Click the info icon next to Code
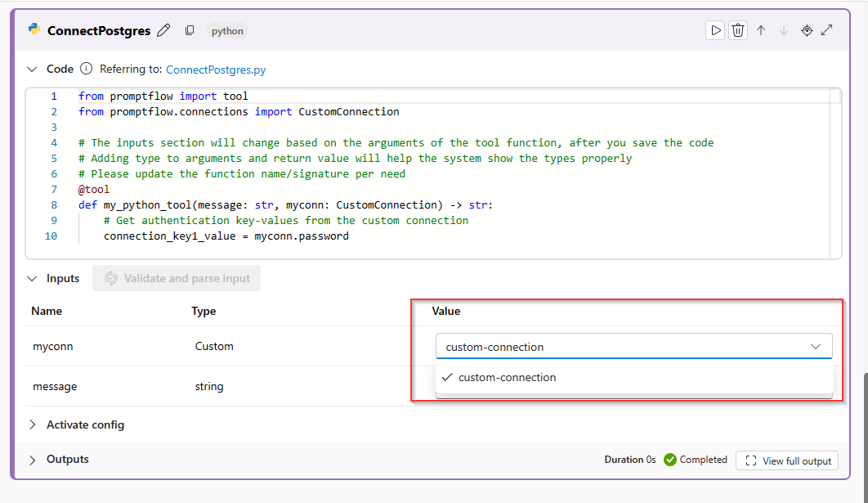The image size is (868, 503). (x=87, y=69)
